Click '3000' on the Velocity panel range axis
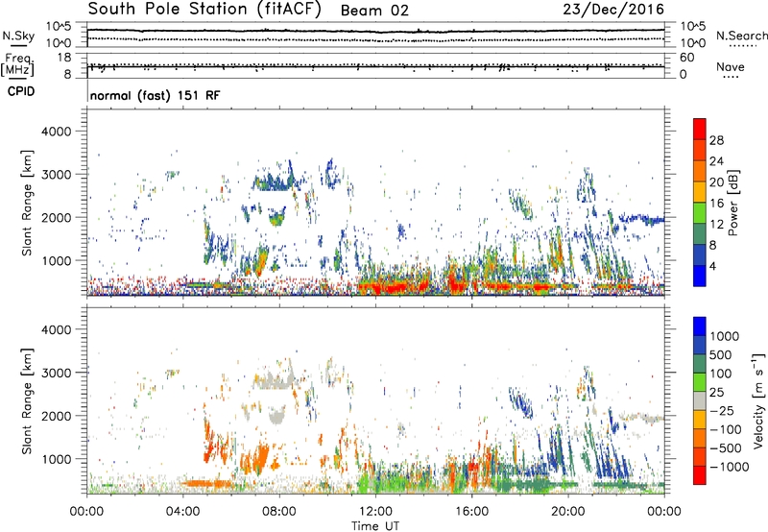Screen dimensions: 768x532 coord(56,373)
